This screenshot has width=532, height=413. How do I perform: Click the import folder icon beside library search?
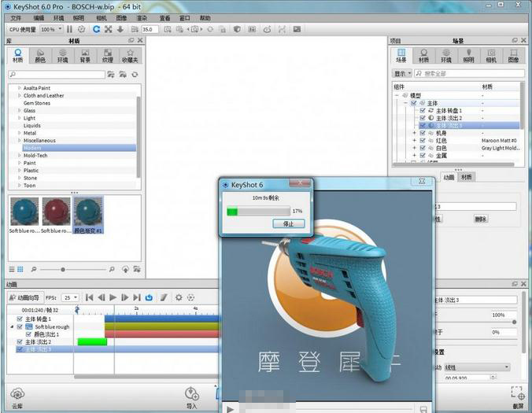(111, 74)
